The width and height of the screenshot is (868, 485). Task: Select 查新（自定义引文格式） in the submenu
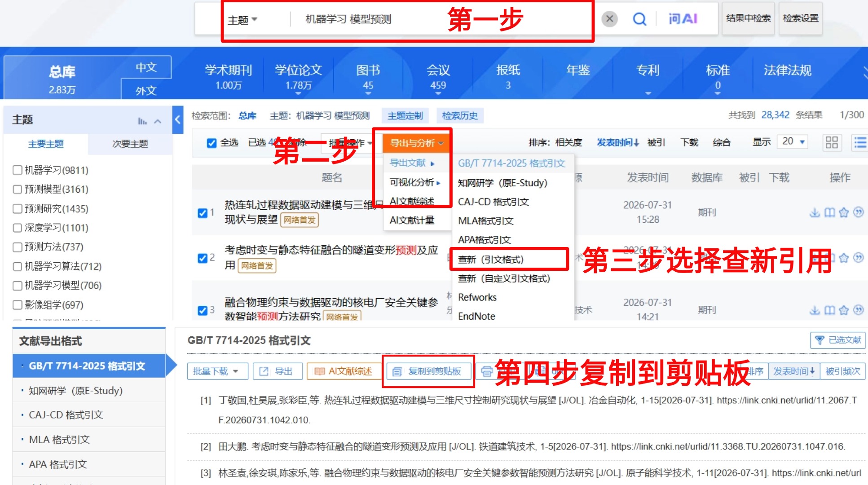click(504, 278)
